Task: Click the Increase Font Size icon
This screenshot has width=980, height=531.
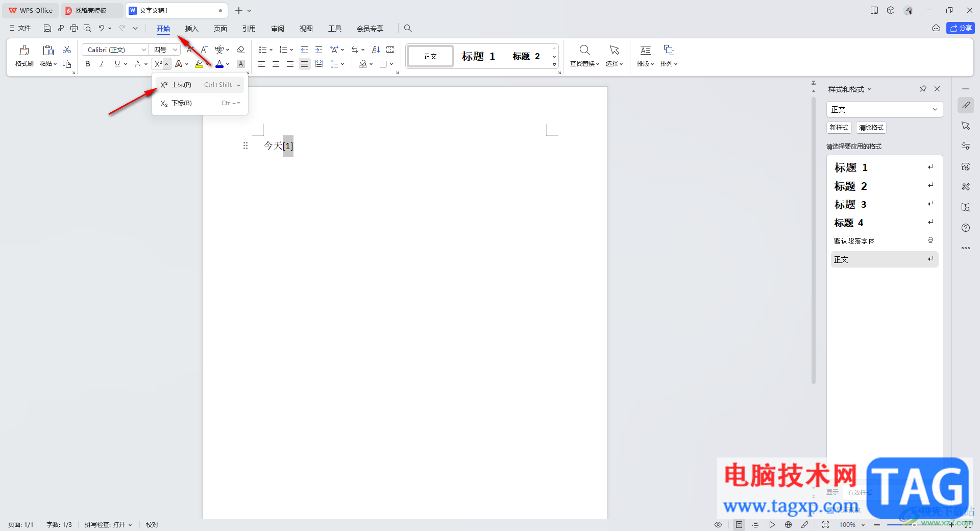Action: [x=190, y=50]
